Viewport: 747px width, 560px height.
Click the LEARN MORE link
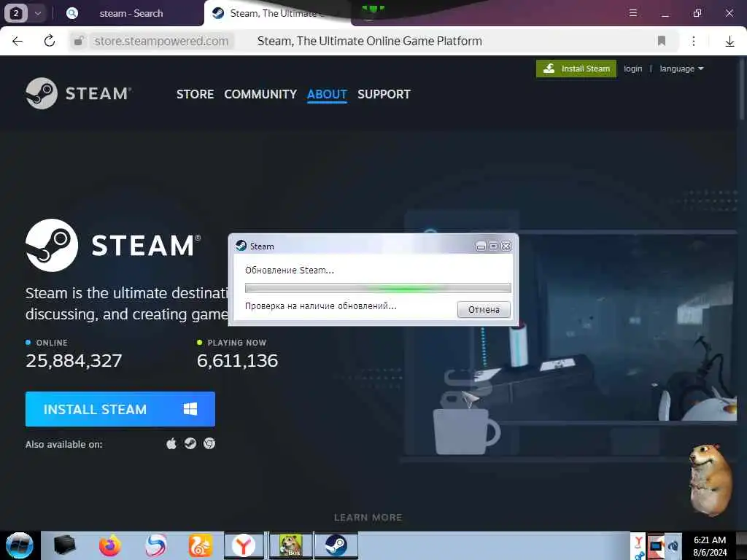click(368, 517)
